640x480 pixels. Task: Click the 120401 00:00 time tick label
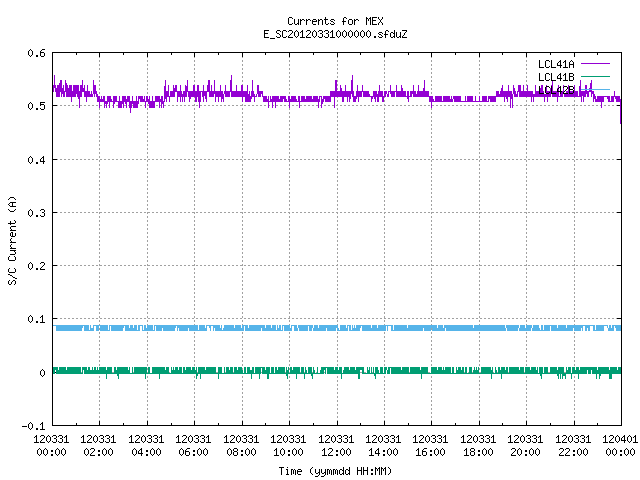[x=620, y=446]
